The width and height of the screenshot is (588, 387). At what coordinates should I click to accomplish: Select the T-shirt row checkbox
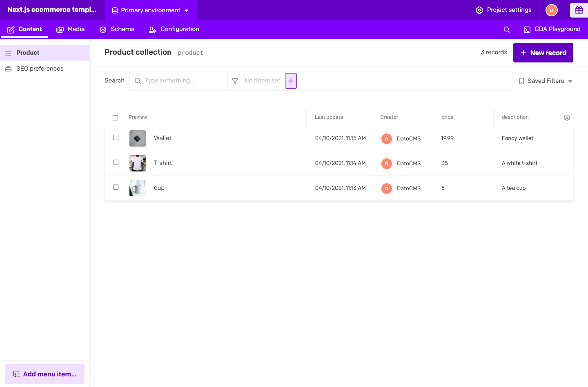(116, 162)
